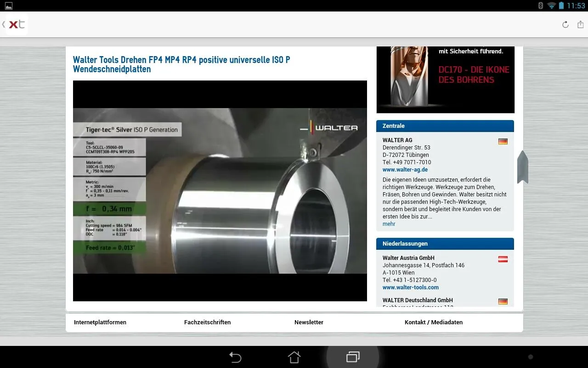Open the recent apps button
The image size is (588, 368).
point(353,357)
